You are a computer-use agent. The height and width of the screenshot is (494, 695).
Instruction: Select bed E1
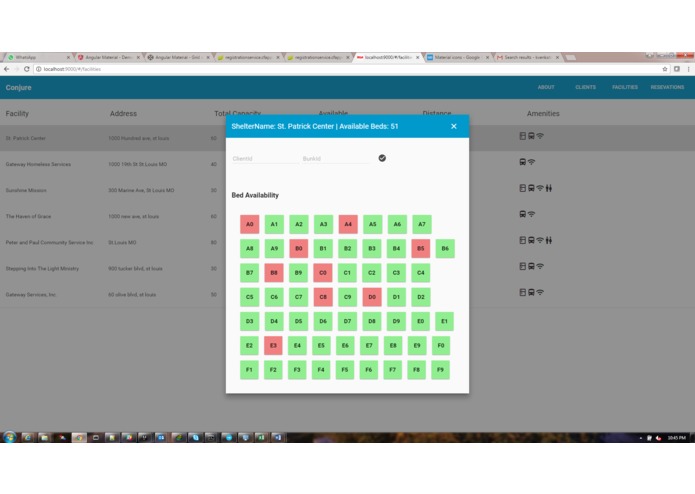[x=444, y=321]
